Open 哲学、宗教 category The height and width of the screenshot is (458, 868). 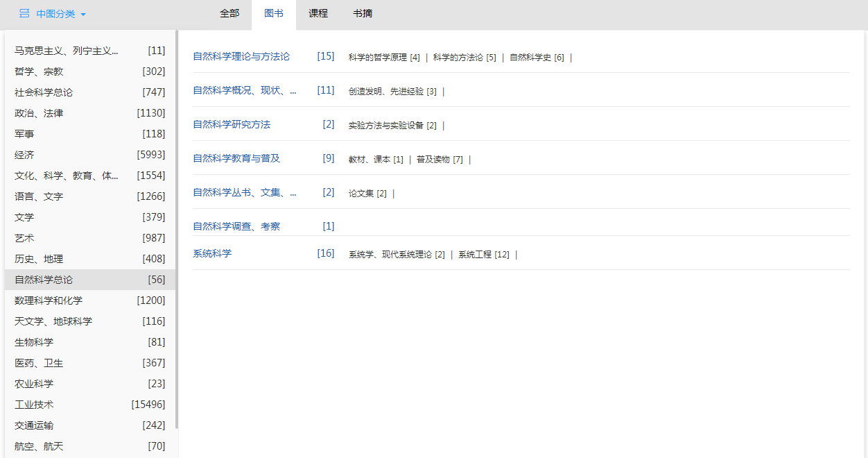tap(39, 71)
